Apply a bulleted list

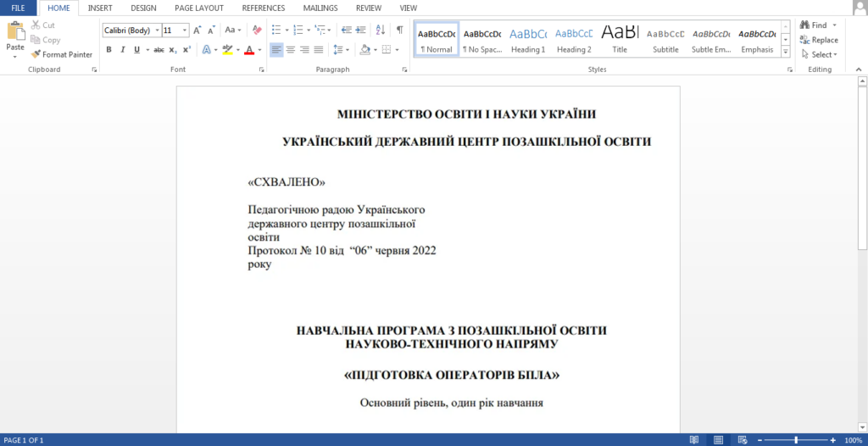coord(276,30)
